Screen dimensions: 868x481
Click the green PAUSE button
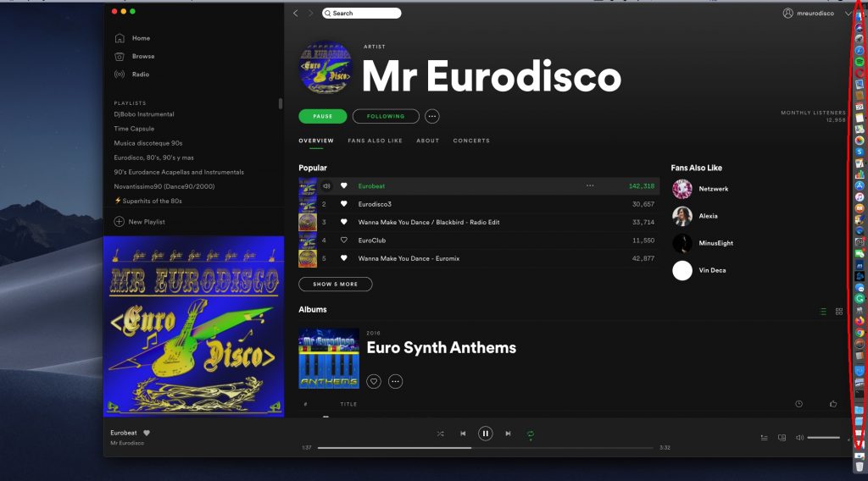(x=323, y=117)
